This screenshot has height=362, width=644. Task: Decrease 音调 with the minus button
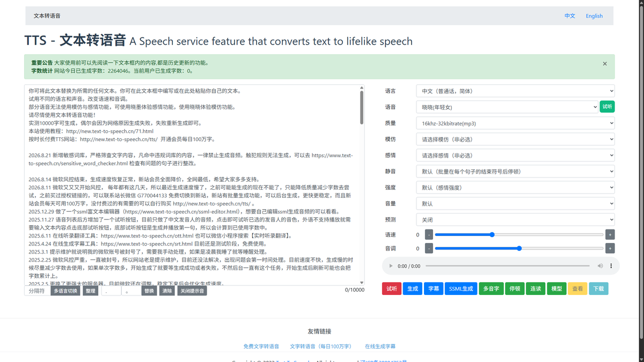(429, 248)
